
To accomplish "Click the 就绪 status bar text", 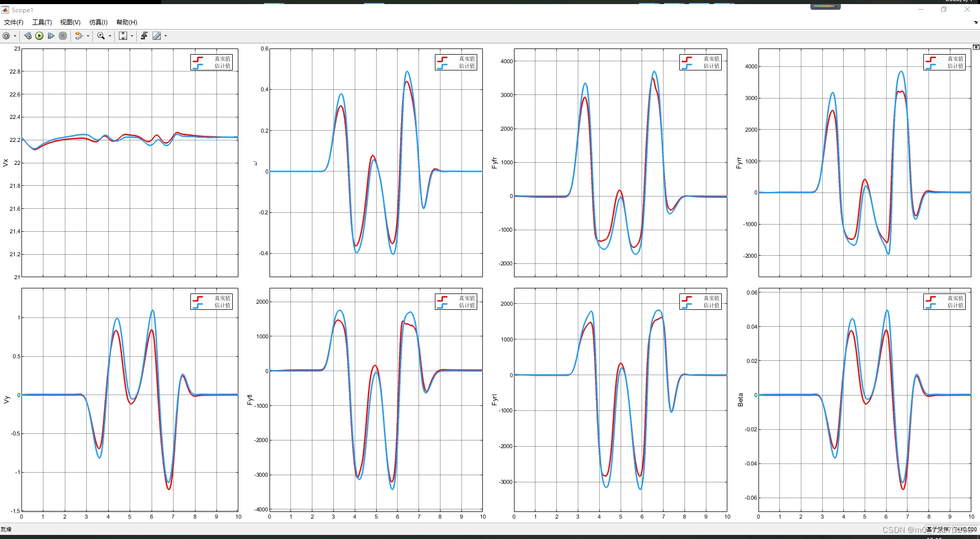I will tap(6, 529).
